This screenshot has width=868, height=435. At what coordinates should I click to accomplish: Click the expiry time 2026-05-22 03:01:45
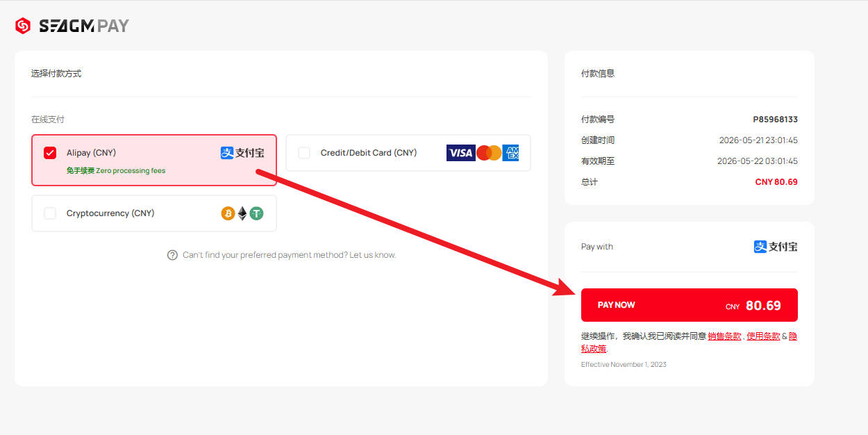coord(758,161)
